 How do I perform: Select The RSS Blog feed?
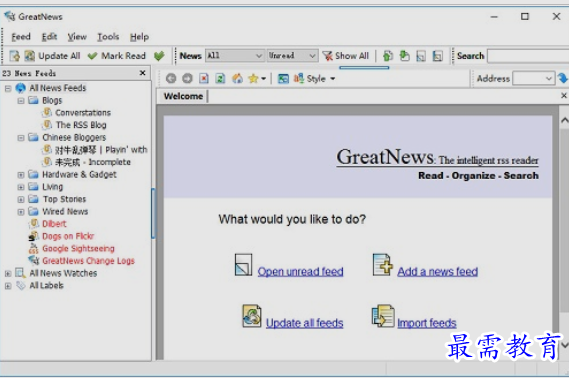81,125
